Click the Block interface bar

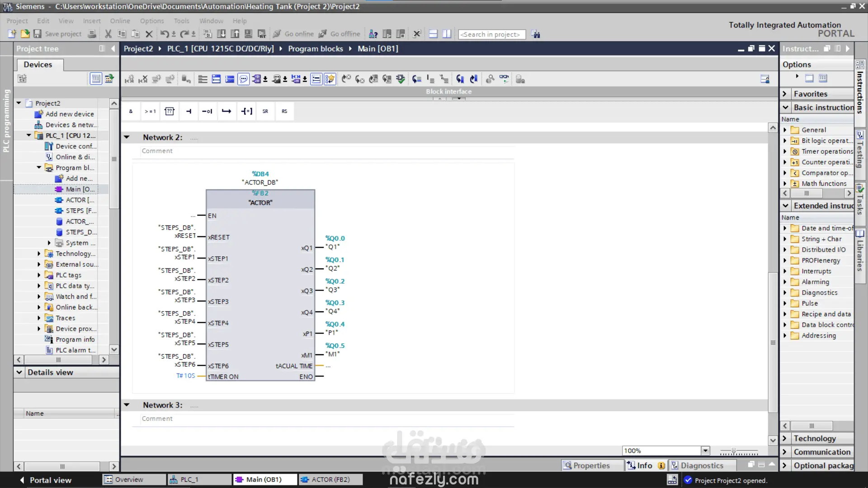(x=449, y=91)
